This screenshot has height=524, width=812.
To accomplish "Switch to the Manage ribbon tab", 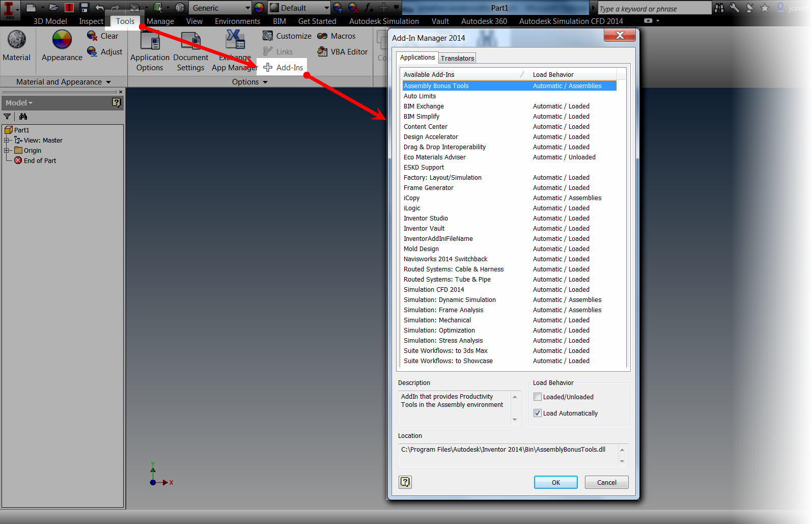I will tap(160, 21).
